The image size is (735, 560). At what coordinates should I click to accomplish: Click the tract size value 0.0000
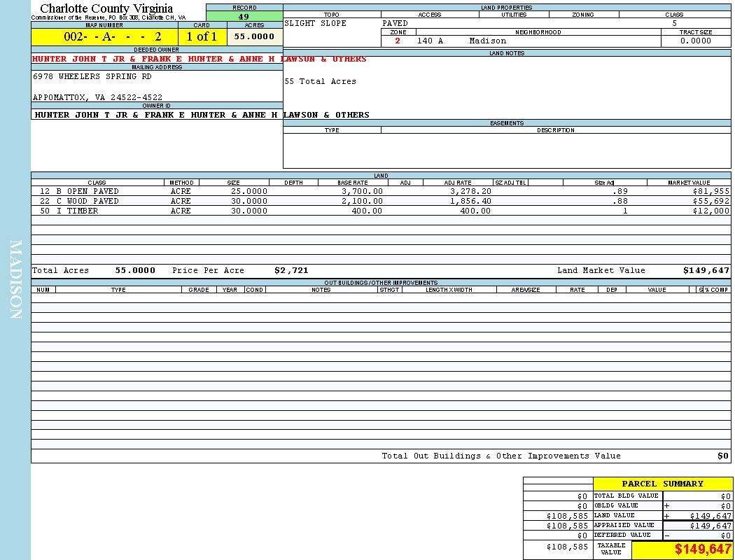click(695, 41)
